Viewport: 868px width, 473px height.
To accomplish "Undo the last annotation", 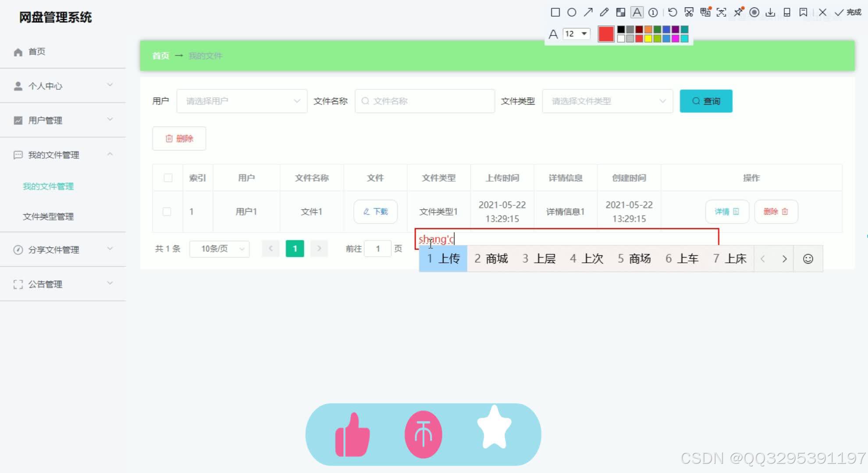I will coord(672,12).
